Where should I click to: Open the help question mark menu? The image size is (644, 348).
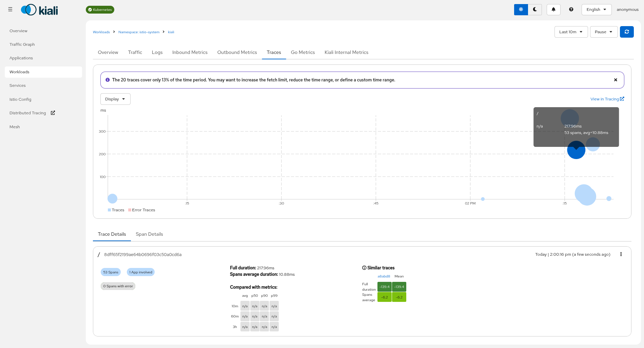click(571, 9)
